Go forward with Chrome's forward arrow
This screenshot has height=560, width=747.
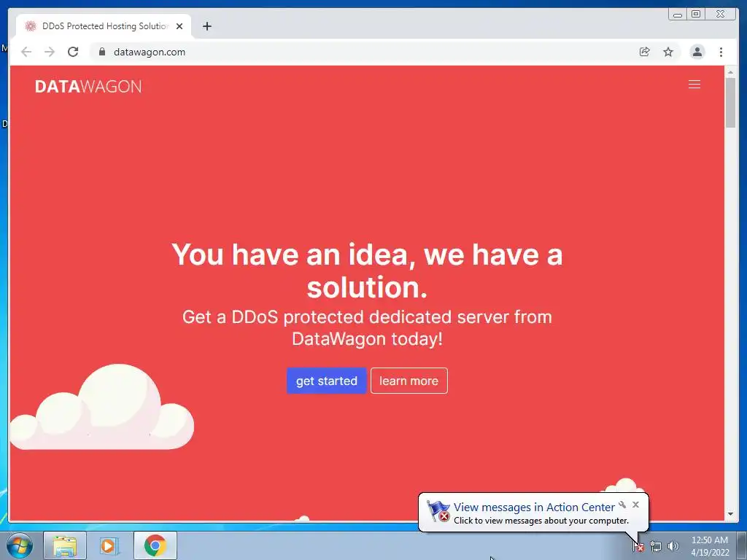(50, 52)
